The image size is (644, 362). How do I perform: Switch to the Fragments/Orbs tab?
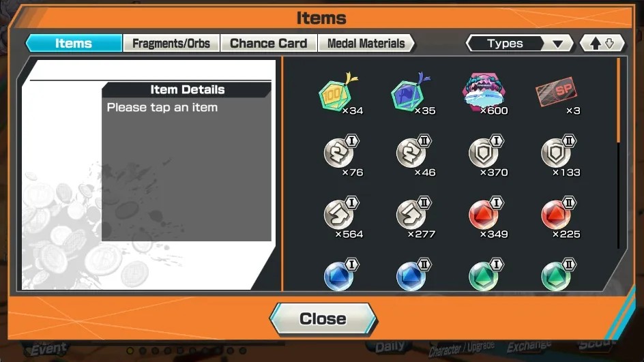pyautogui.click(x=171, y=43)
